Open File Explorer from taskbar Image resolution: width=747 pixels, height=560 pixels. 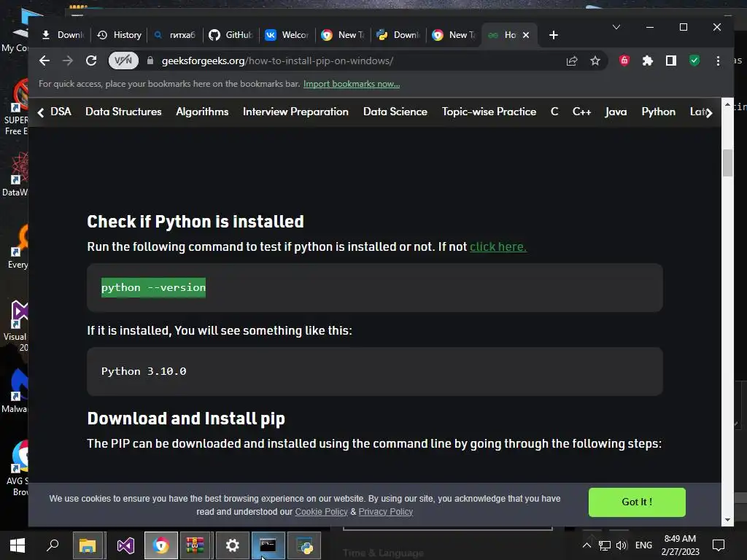[88, 545]
